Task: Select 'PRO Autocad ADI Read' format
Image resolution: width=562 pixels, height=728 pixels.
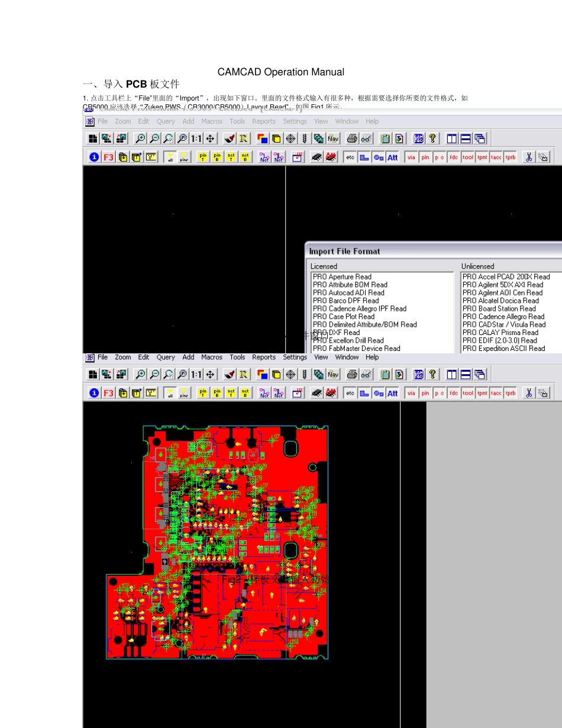Action: tap(348, 292)
